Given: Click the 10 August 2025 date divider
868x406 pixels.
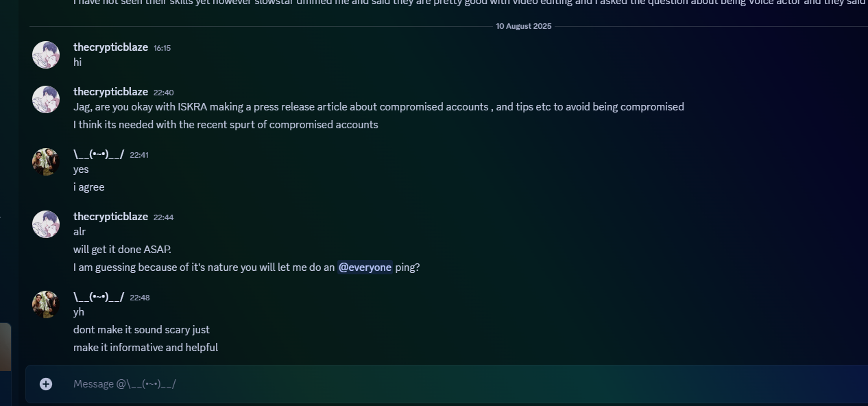Looking at the screenshot, I should (524, 26).
